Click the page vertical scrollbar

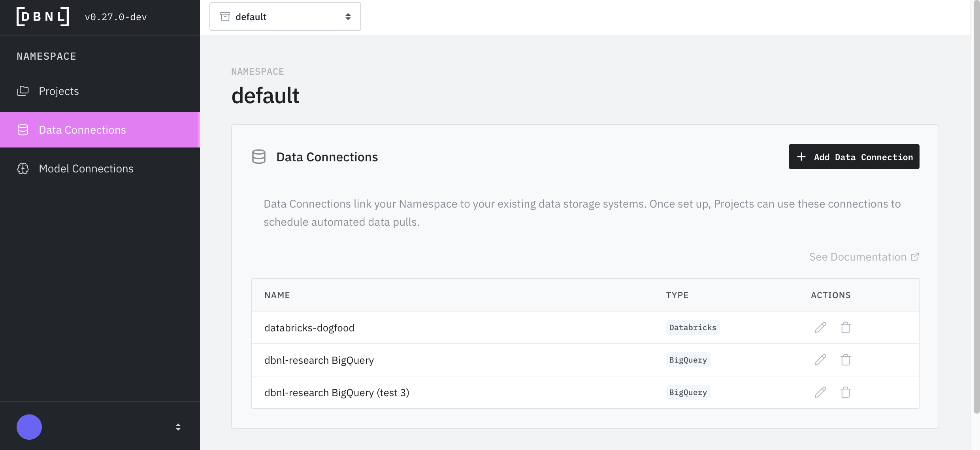click(976, 206)
